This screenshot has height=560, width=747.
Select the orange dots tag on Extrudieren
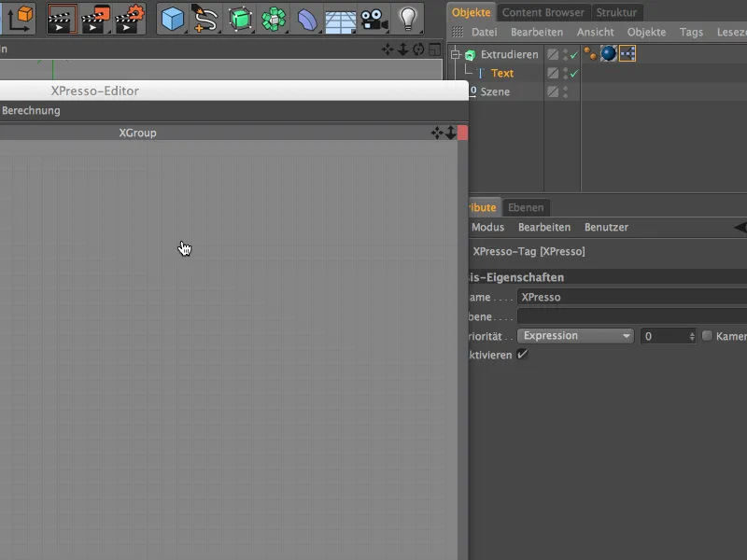pyautogui.click(x=591, y=54)
